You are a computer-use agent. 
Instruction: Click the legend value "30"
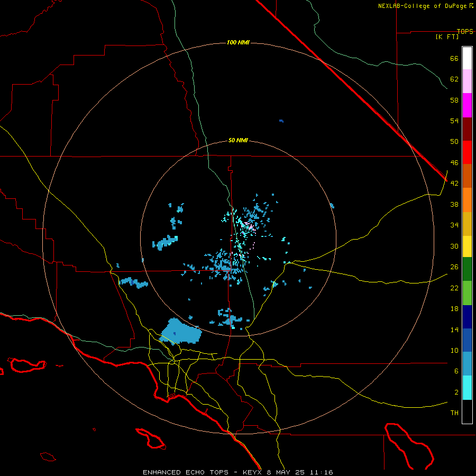[x=454, y=246]
